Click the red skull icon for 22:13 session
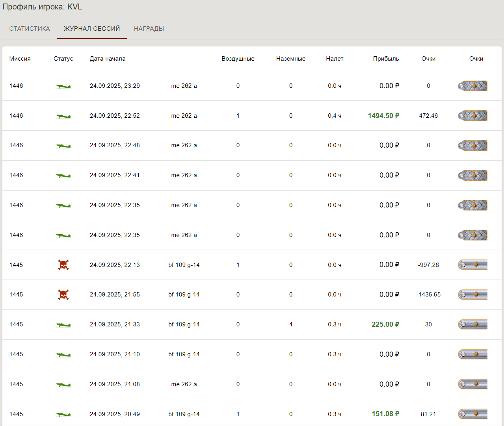This screenshot has height=426, width=504. coord(63,265)
